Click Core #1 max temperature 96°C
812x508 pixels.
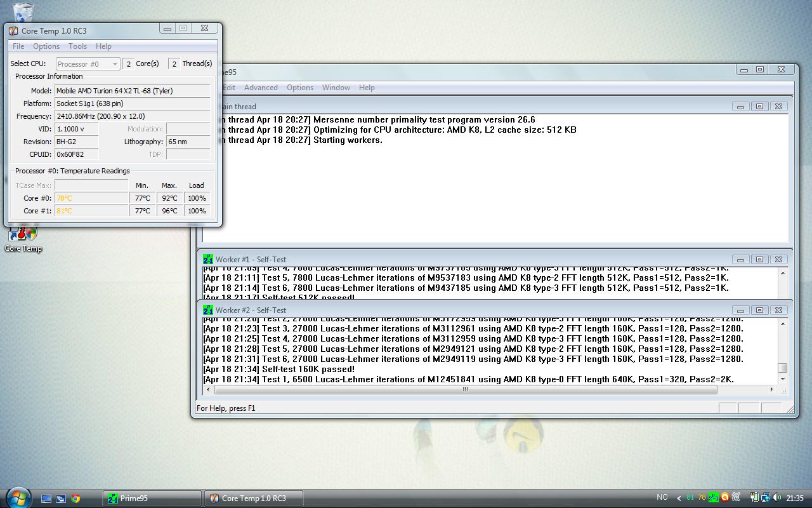(x=169, y=211)
